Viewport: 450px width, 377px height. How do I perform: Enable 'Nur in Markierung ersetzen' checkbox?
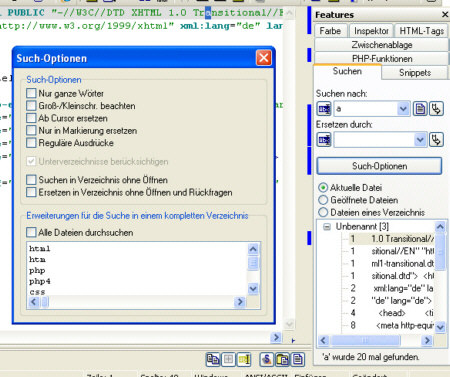31,130
